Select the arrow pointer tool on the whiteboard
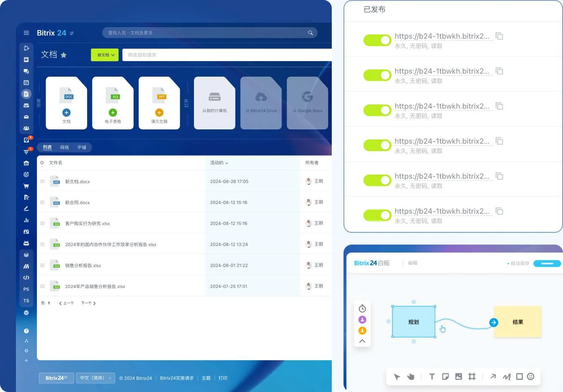The image size is (563, 392). point(397,377)
